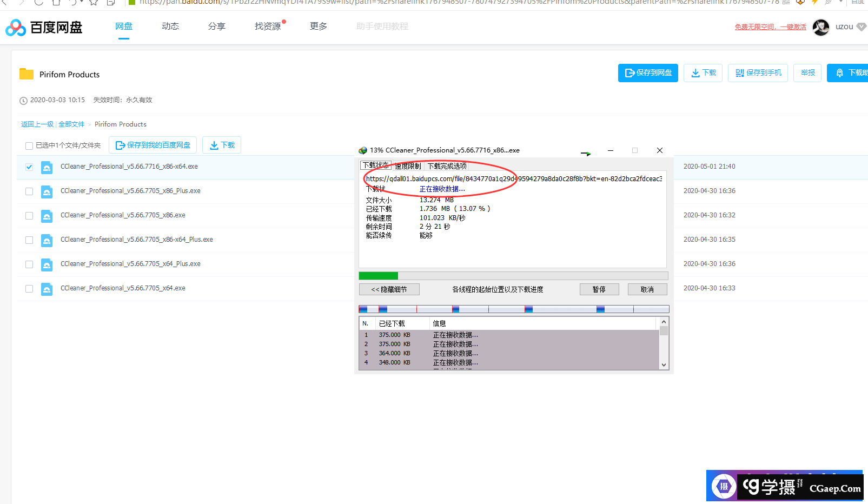The width and height of the screenshot is (868, 504).
Task: Switch to the 速度限制 tab
Action: 408,166
